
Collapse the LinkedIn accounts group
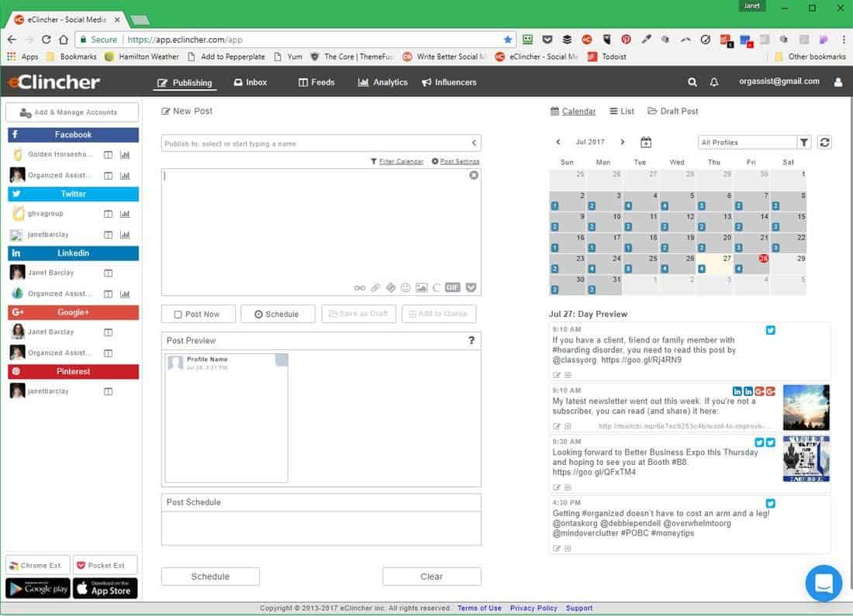pos(73,253)
